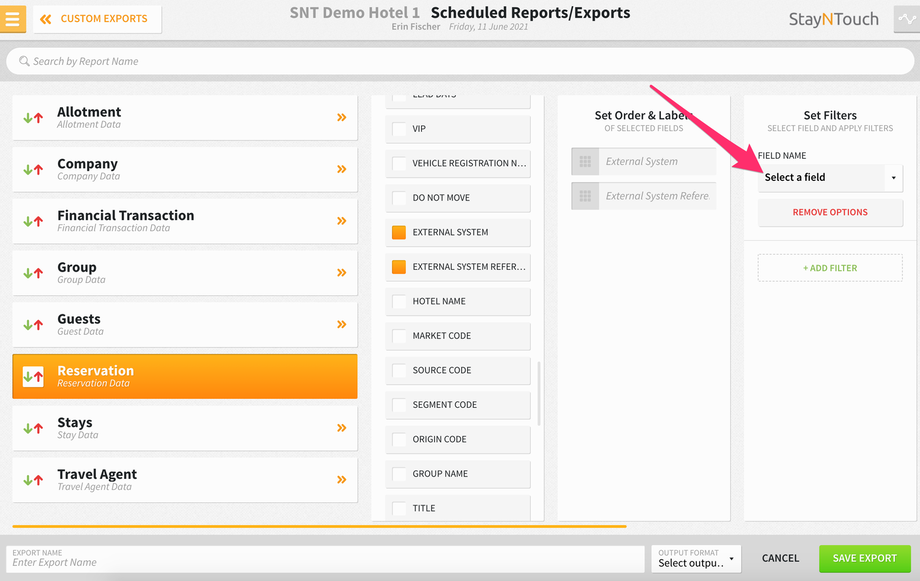Screen dimensions: 920x581
Task: Select the Source Code checkbox
Action: [x=399, y=370]
